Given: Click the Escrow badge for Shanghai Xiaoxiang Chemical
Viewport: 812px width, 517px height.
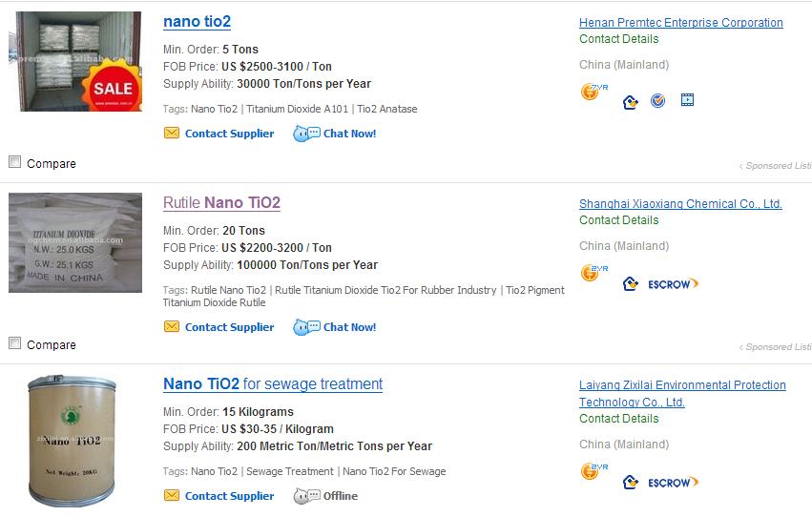Looking at the screenshot, I should [673, 284].
